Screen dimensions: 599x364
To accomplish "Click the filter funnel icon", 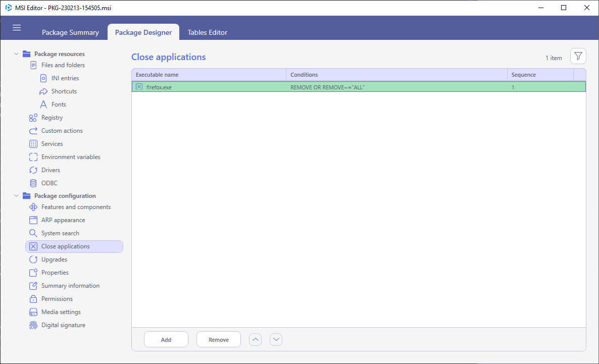I will tap(578, 56).
